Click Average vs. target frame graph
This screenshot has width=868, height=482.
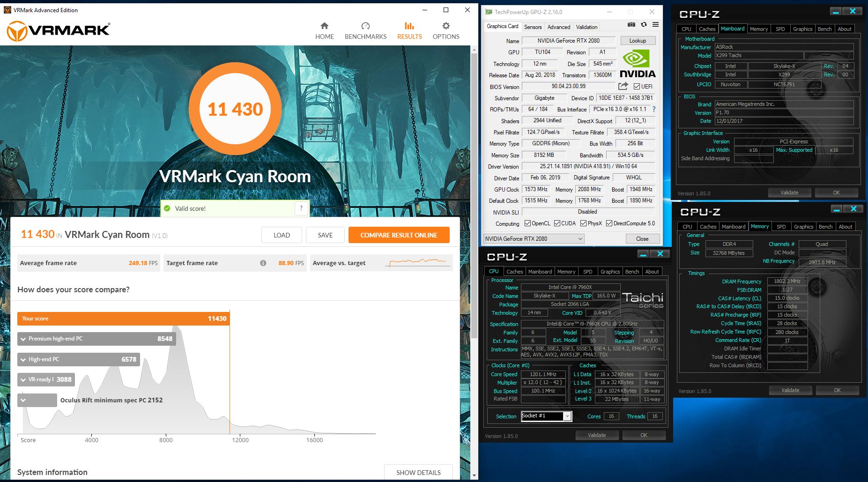[418, 262]
